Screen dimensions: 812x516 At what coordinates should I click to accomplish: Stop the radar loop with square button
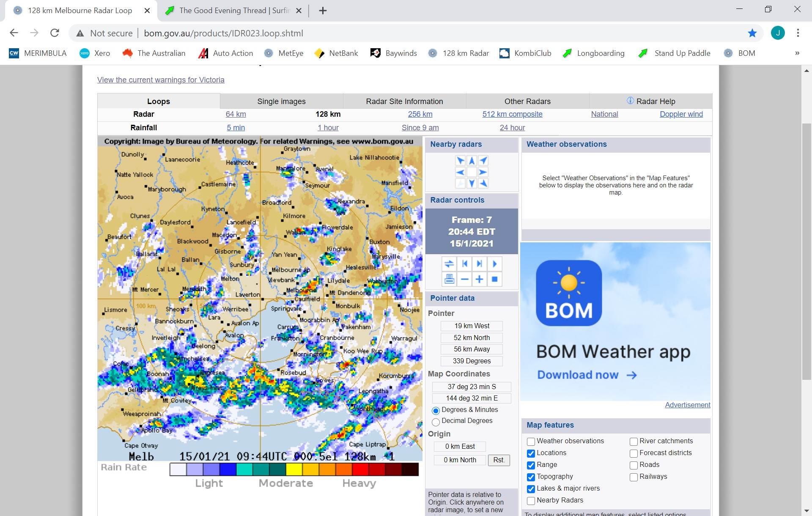(494, 279)
